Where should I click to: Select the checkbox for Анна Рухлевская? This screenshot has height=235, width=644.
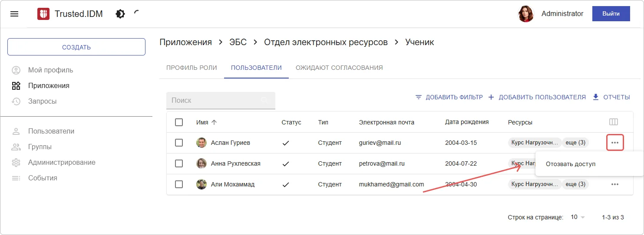179,163
